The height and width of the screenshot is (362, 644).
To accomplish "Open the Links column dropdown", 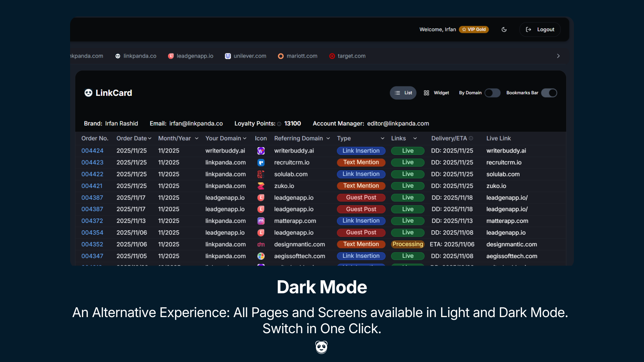I will [x=415, y=138].
